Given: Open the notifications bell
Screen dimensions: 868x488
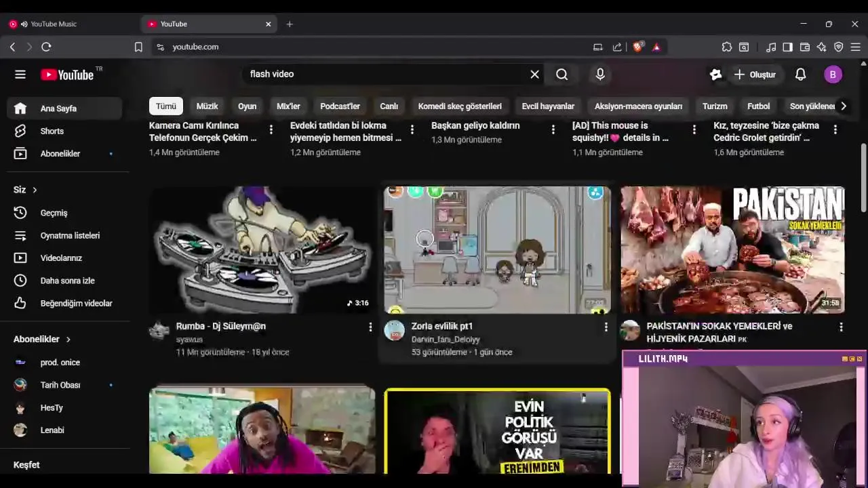Looking at the screenshot, I should point(800,75).
